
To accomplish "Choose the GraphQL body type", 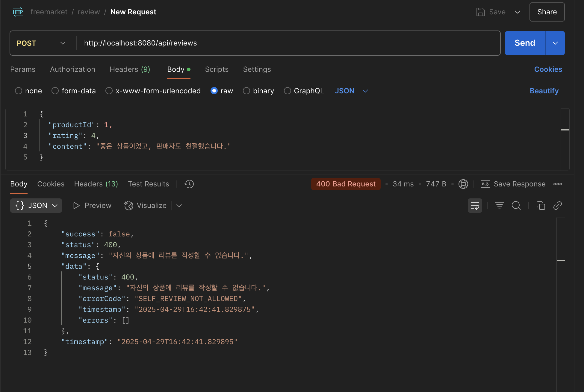I will pyautogui.click(x=288, y=91).
